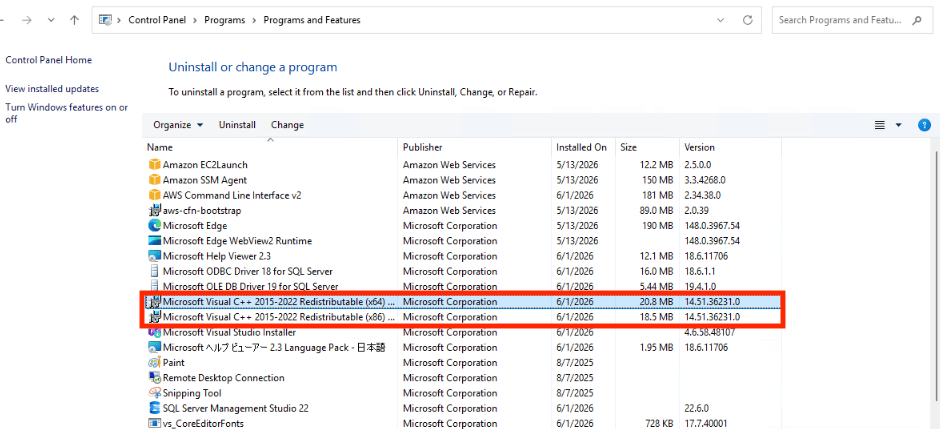The height and width of the screenshot is (429, 940).
Task: Click the Remote Desktop Connection icon
Action: click(155, 378)
